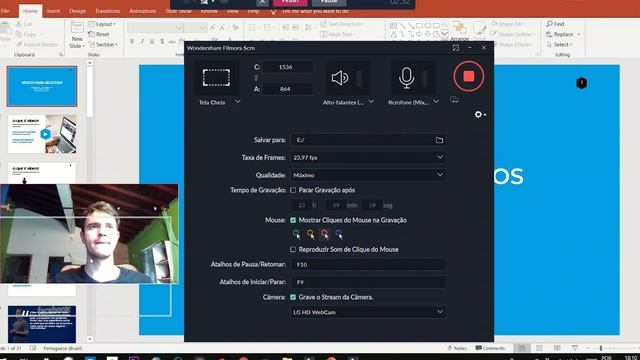Click the speaker audio icon in Filmora Scrn
This screenshot has height=360, width=640.
coord(340,78)
